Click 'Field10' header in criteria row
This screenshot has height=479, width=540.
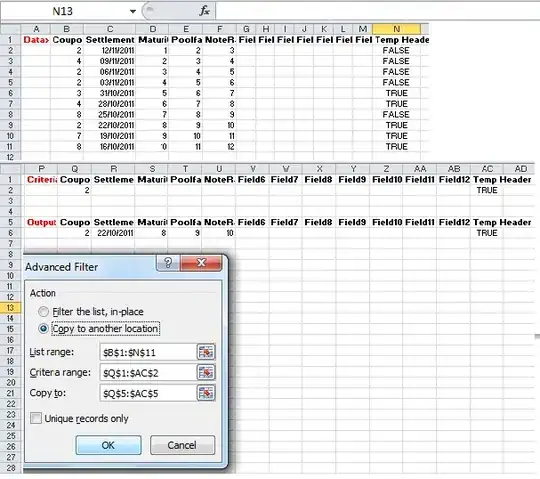pos(386,179)
